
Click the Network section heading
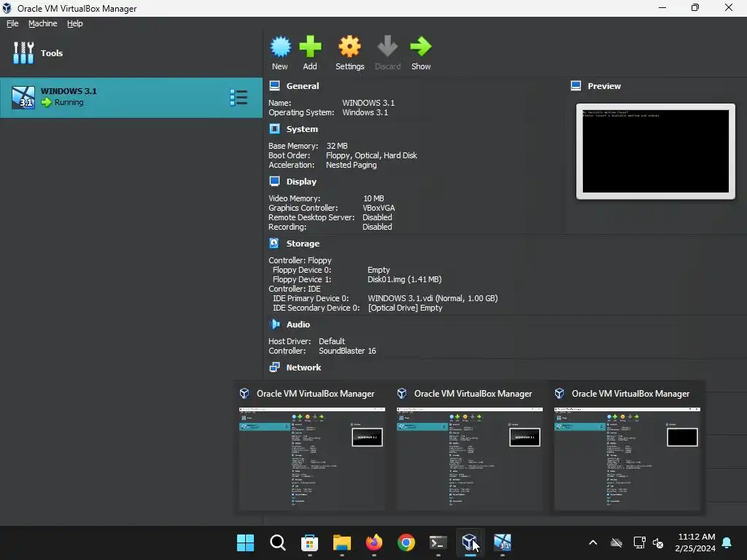(x=303, y=367)
